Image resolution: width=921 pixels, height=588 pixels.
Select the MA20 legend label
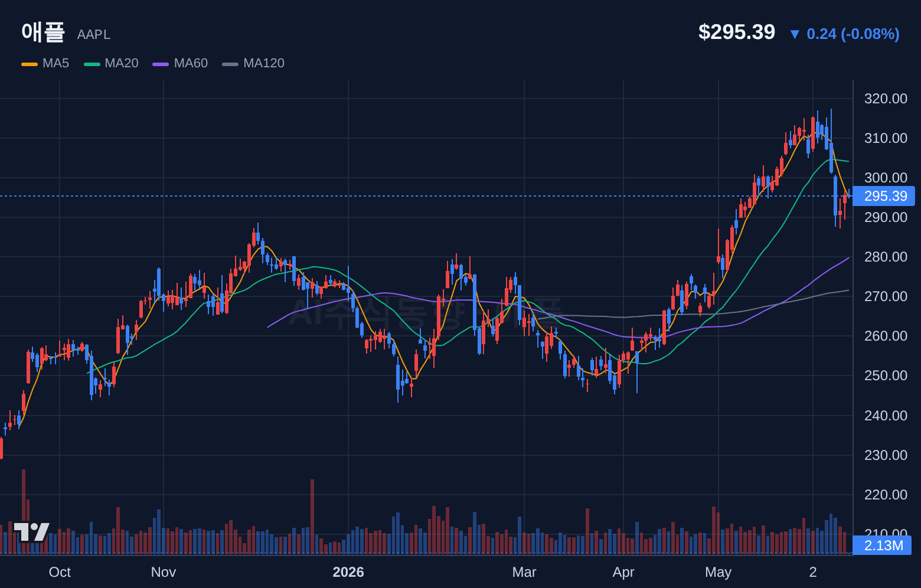[x=122, y=63]
